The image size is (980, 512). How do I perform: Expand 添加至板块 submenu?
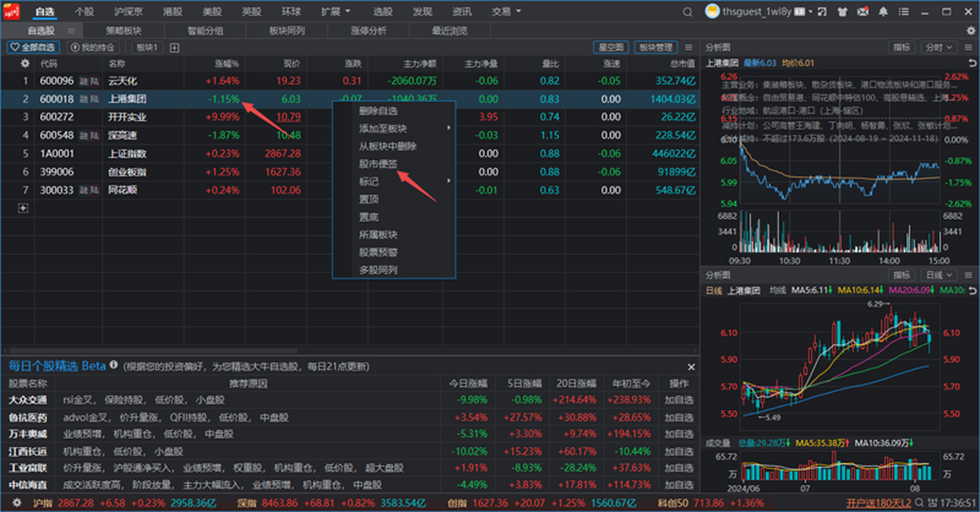(x=449, y=128)
